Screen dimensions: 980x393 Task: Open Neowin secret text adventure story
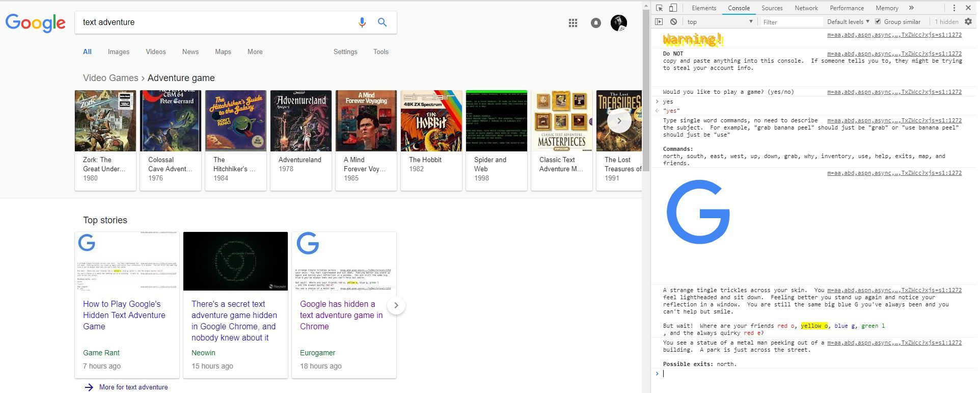point(234,321)
